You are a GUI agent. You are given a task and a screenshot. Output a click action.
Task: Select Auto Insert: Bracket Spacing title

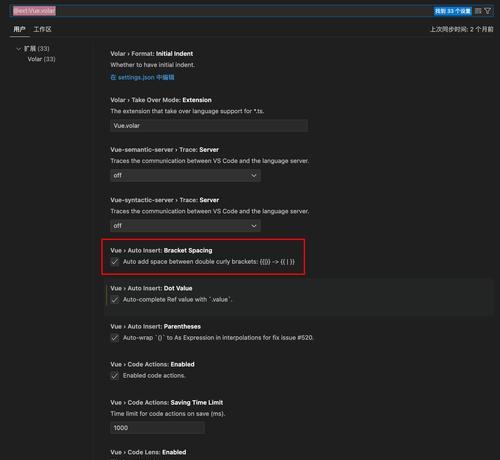pos(161,250)
